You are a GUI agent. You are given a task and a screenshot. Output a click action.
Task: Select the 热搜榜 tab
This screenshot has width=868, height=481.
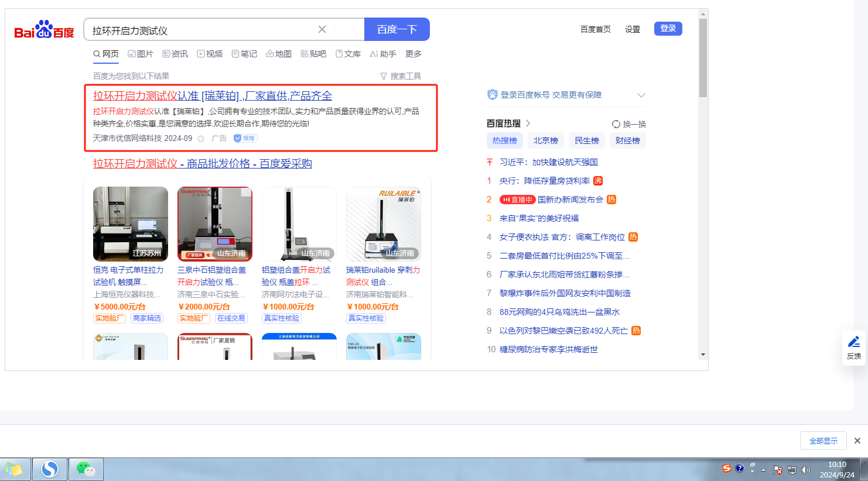click(505, 140)
